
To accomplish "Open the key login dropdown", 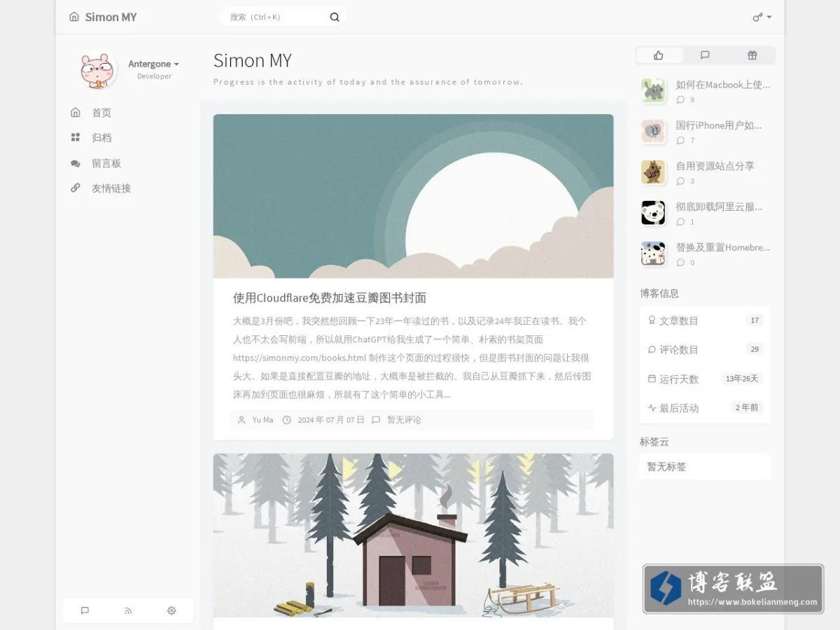I will pyautogui.click(x=762, y=17).
